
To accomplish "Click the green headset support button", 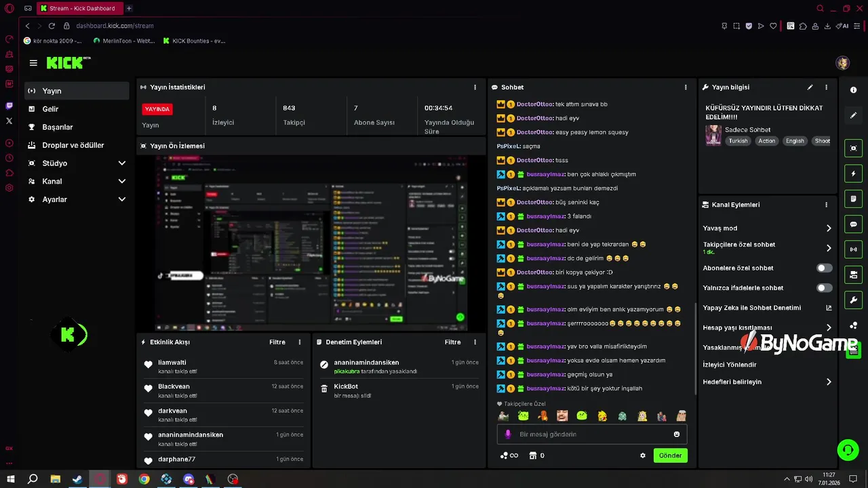I will pyautogui.click(x=848, y=449).
